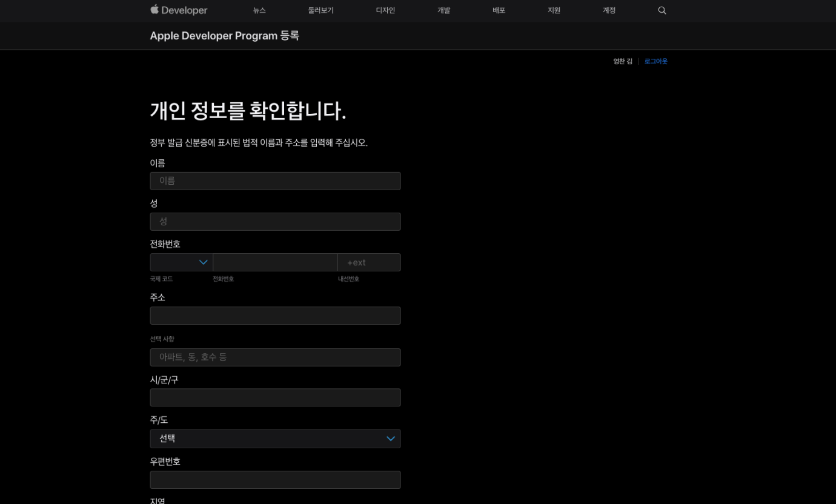Open the 계정 navigation item
Image resolution: width=836 pixels, height=504 pixels.
click(x=609, y=10)
